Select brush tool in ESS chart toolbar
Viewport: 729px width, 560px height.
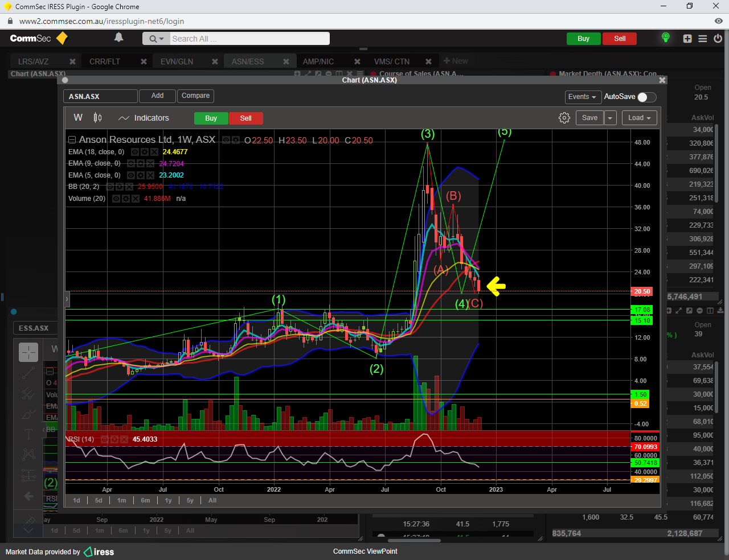tap(28, 414)
